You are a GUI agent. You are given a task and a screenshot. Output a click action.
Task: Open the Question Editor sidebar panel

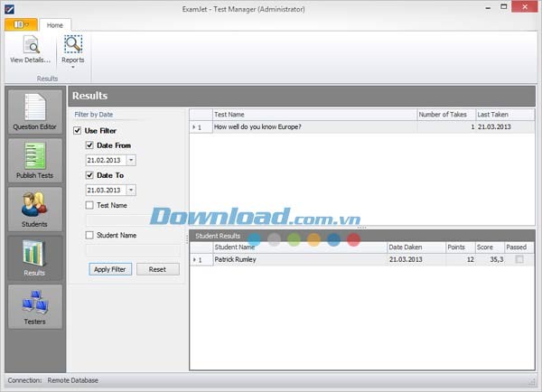pyautogui.click(x=35, y=112)
